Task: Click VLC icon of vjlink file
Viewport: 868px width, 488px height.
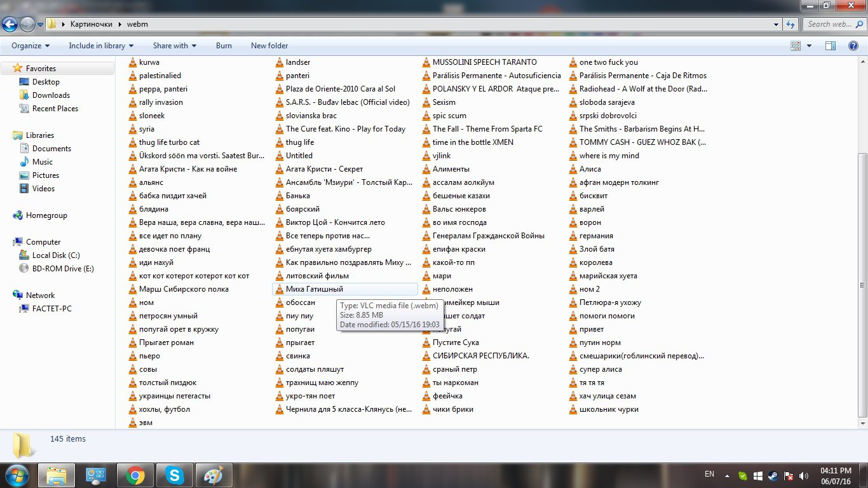Action: [x=426, y=156]
